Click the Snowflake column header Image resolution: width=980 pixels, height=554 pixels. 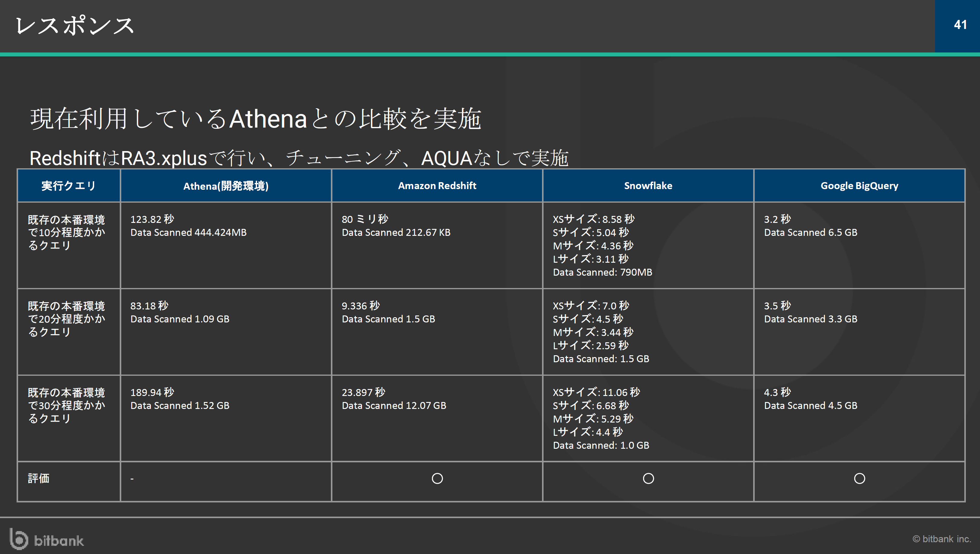pyautogui.click(x=648, y=186)
